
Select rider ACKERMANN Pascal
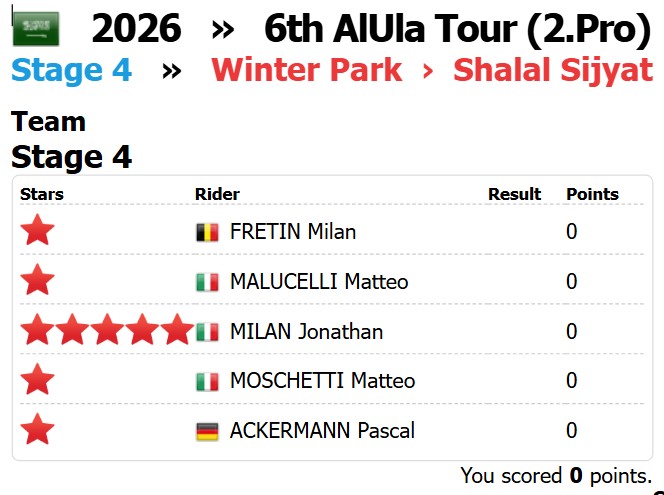pyautogui.click(x=322, y=431)
